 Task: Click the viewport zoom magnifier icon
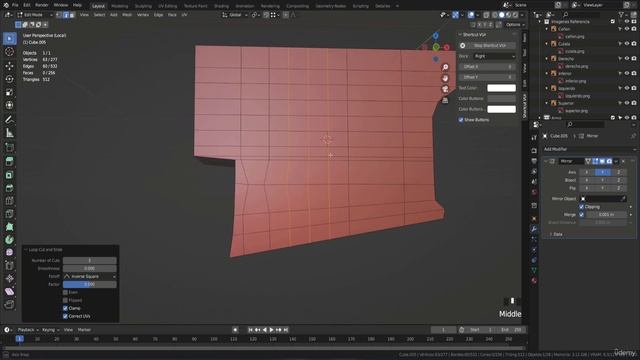[445, 67]
